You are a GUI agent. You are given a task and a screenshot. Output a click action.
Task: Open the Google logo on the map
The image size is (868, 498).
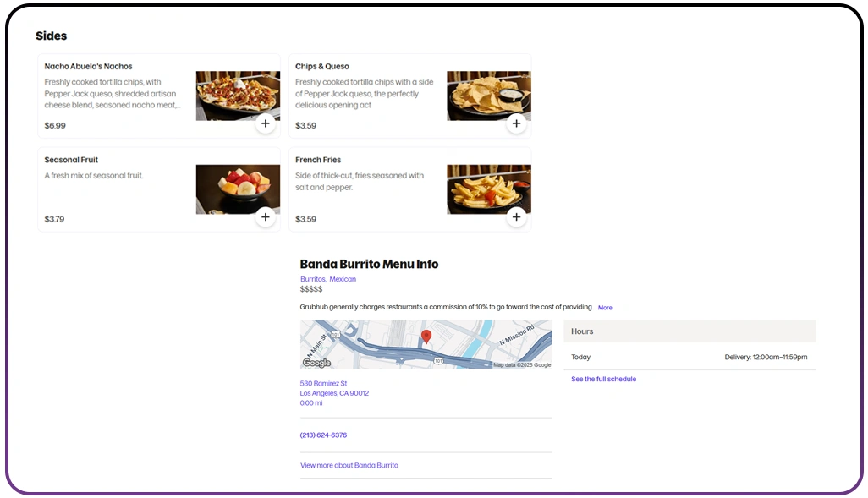pos(316,361)
